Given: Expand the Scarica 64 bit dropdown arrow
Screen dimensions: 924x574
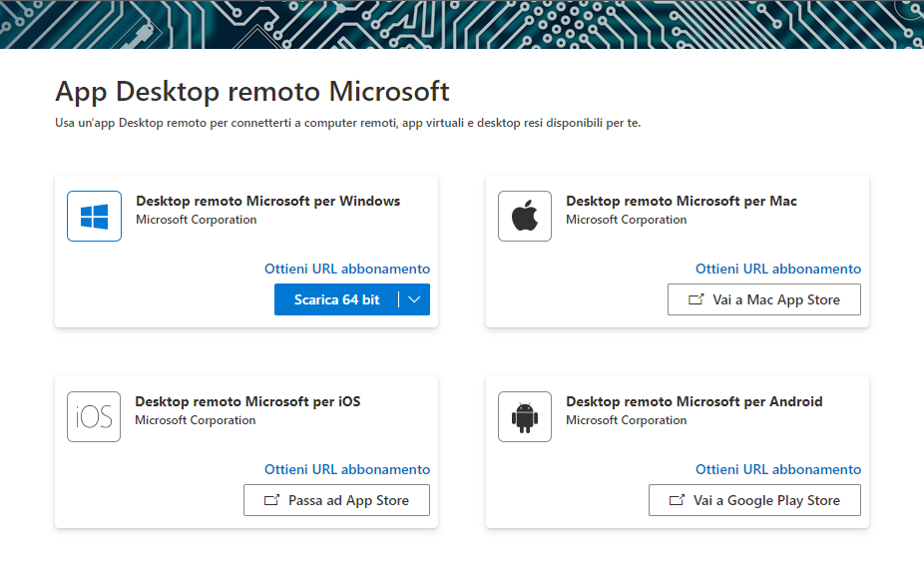Looking at the screenshot, I should pos(414,299).
